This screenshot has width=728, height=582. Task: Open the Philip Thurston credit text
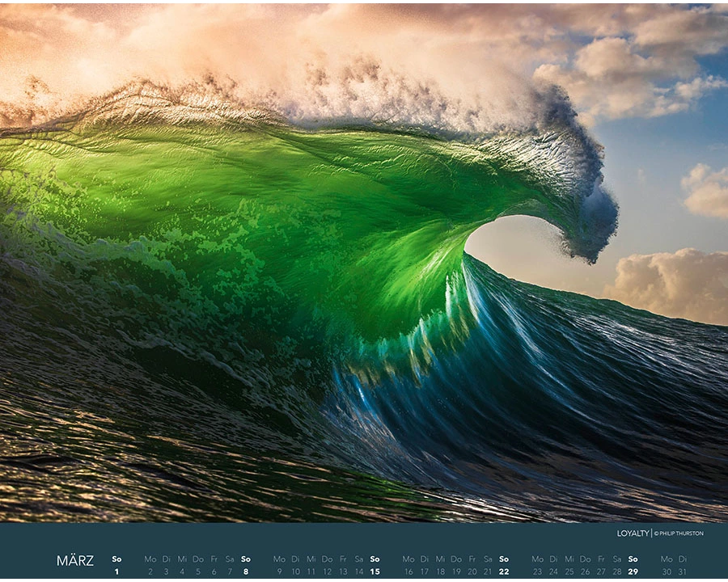(679, 533)
